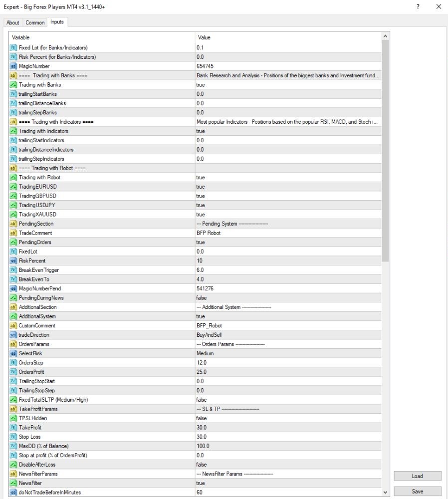Click the Variable column header

tap(102, 37)
